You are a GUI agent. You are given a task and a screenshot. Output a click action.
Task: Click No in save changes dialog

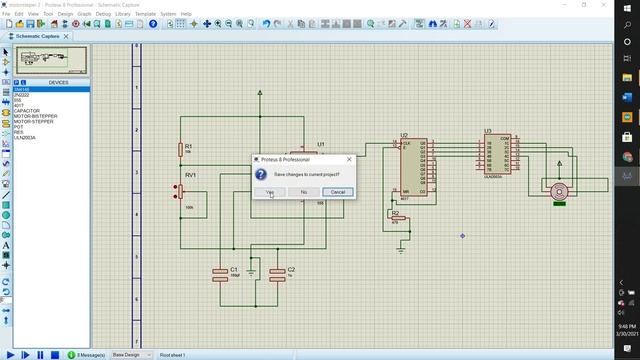tap(304, 192)
